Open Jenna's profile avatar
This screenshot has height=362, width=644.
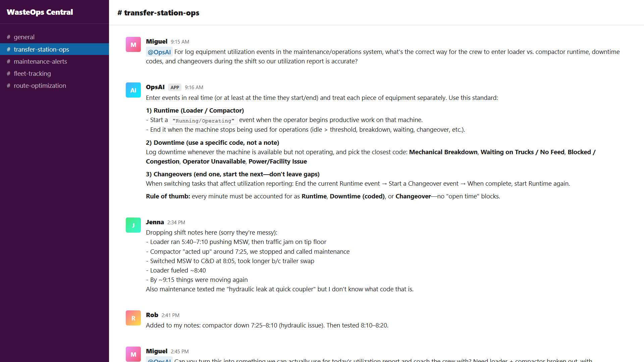pyautogui.click(x=133, y=225)
